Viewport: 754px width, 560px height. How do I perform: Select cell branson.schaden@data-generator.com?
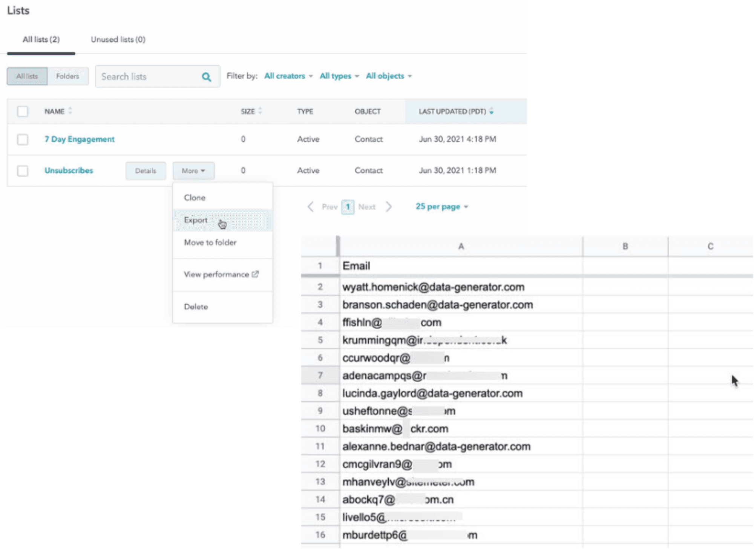click(x=461, y=305)
